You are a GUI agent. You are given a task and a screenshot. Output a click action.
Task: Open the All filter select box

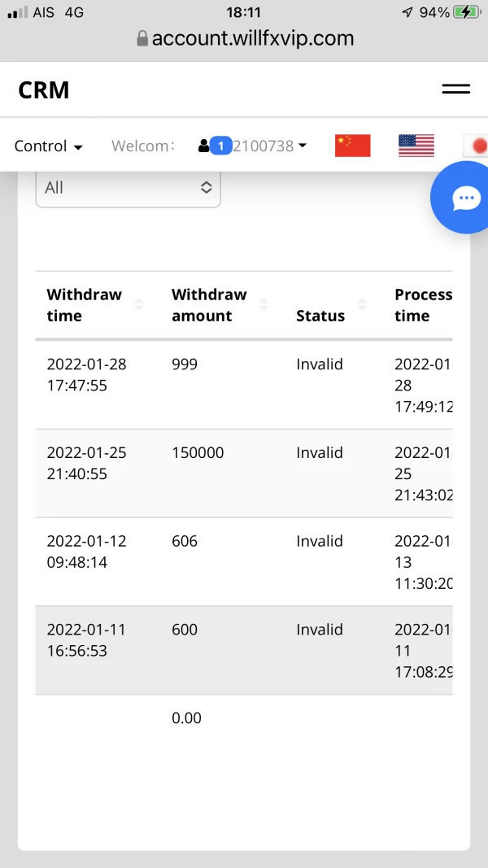128,188
